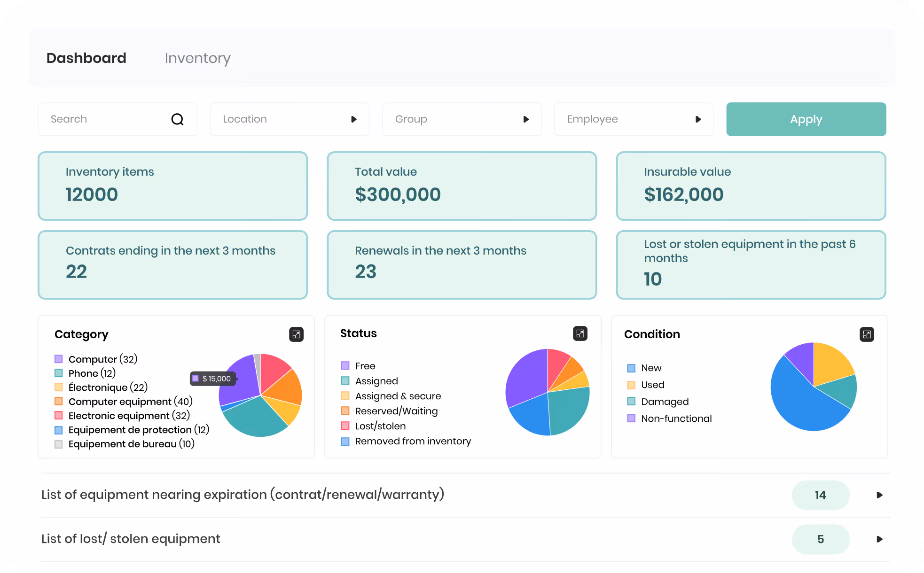
Task: Open the Insurable value card
Action: tap(751, 186)
